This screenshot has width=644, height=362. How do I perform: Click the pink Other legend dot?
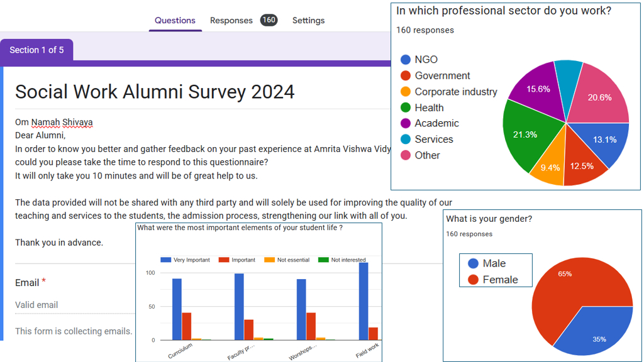404,155
